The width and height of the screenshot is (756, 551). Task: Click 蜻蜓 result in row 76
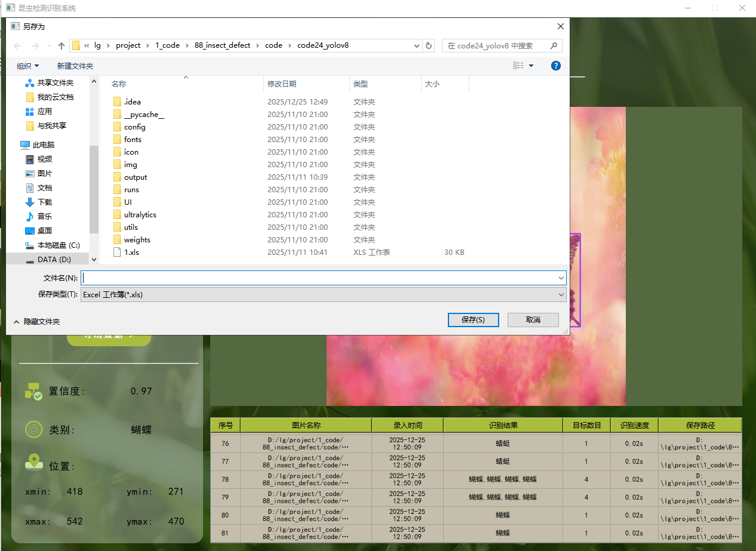click(503, 444)
